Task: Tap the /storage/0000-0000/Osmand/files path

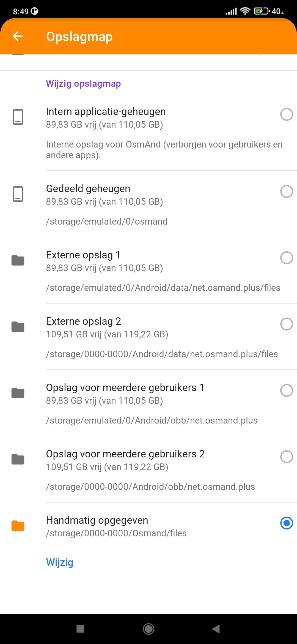Action: [116, 533]
